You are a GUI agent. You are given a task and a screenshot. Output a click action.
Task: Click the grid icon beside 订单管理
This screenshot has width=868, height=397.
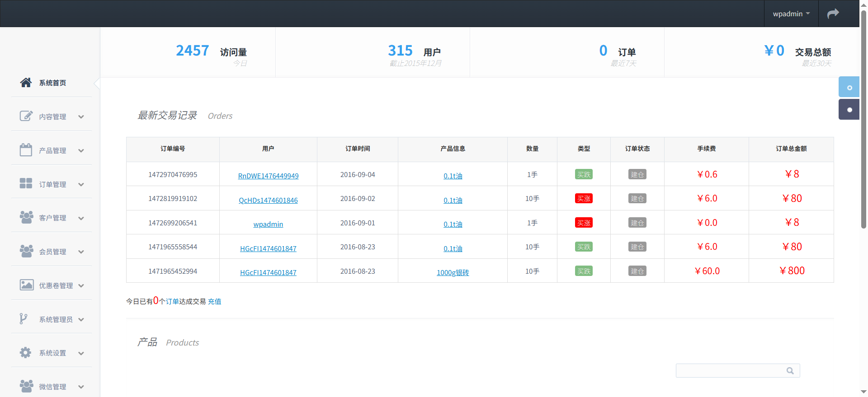[x=26, y=183]
